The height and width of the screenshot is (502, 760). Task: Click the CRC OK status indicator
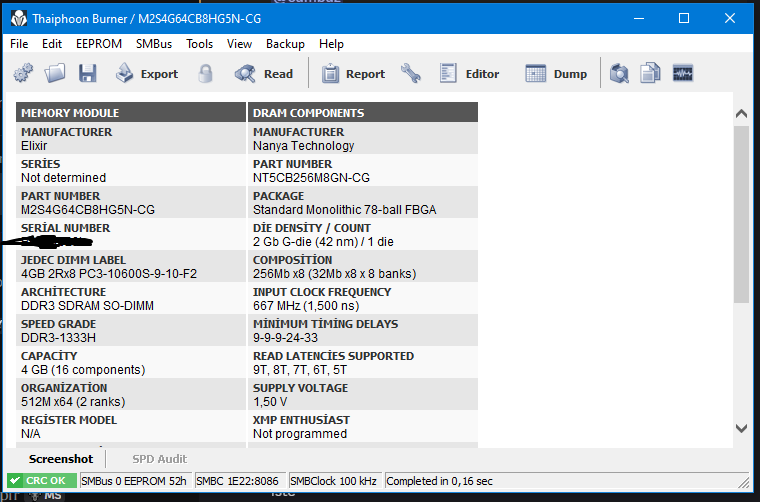[x=41, y=481]
